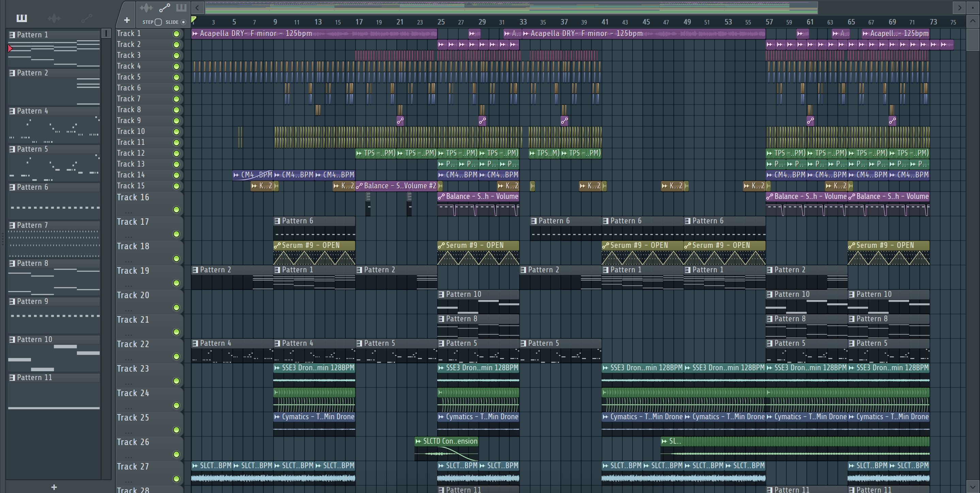The height and width of the screenshot is (493, 980).
Task: Select audio clip focus waveform icon
Action: coord(146,7)
